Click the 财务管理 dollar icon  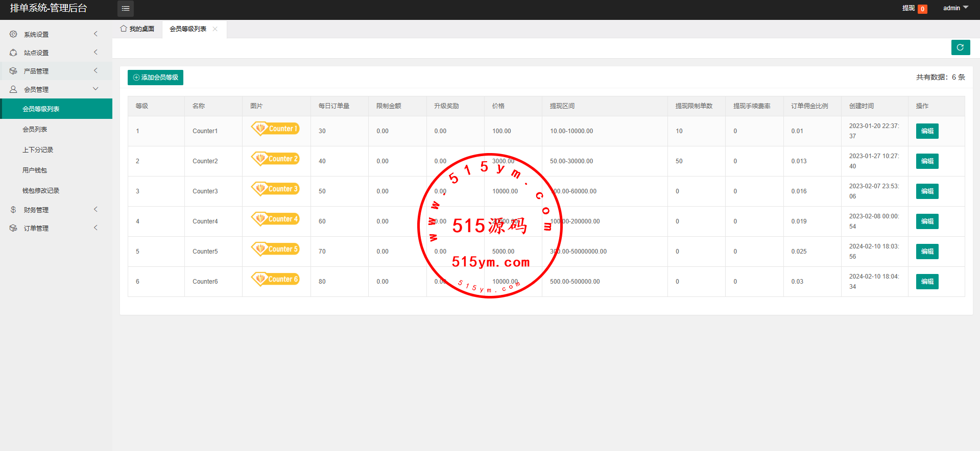[13, 210]
